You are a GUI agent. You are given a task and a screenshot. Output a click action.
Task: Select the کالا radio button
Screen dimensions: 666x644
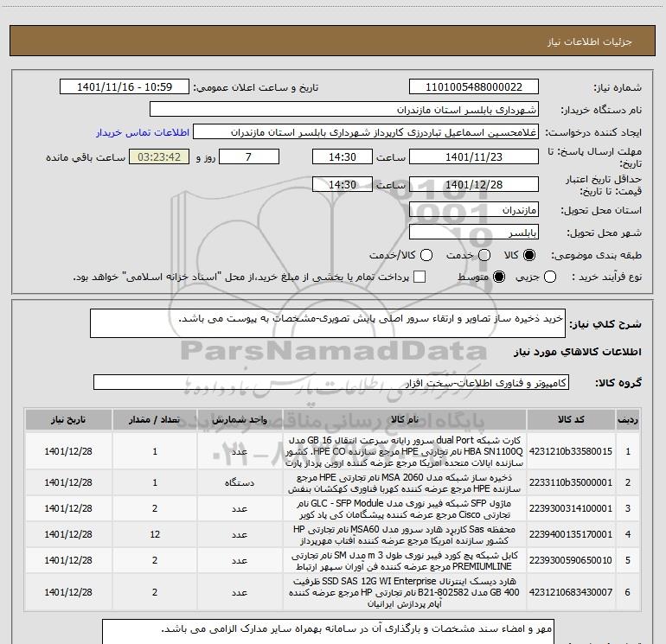pyautogui.click(x=529, y=255)
